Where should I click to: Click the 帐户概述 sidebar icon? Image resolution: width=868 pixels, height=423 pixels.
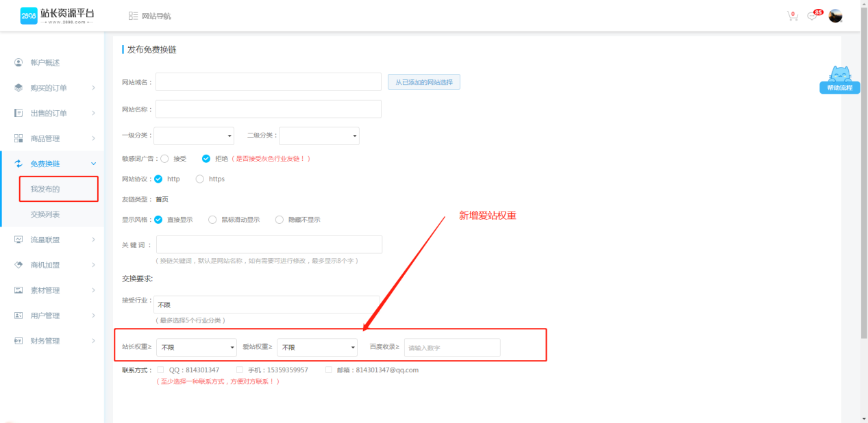(18, 62)
